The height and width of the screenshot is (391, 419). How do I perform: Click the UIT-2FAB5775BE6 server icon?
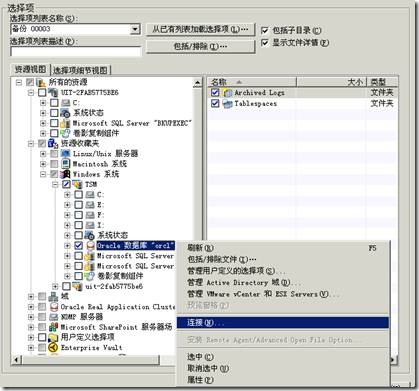[53, 92]
